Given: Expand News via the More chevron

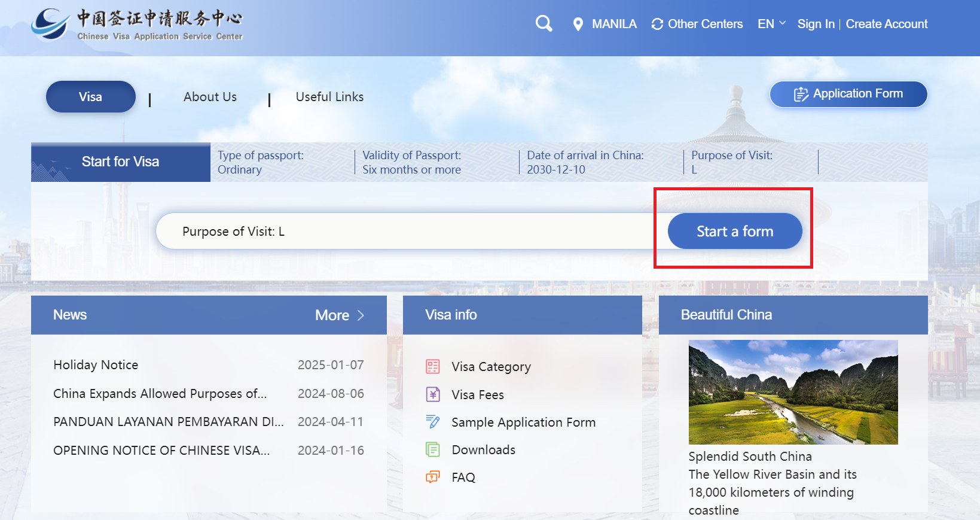Looking at the screenshot, I should [x=361, y=315].
